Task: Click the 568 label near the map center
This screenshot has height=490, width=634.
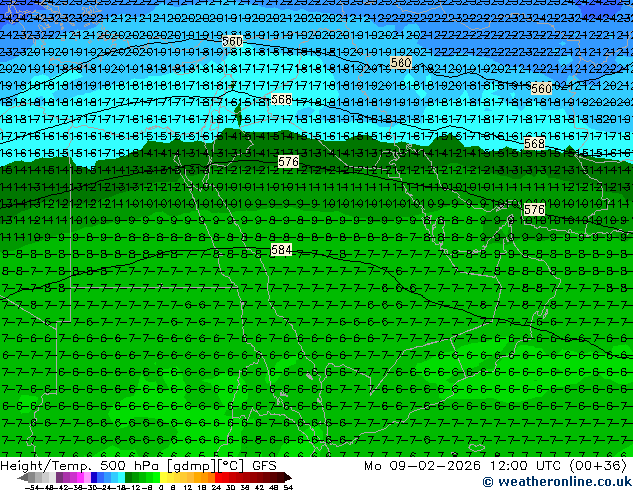Action: click(x=281, y=99)
